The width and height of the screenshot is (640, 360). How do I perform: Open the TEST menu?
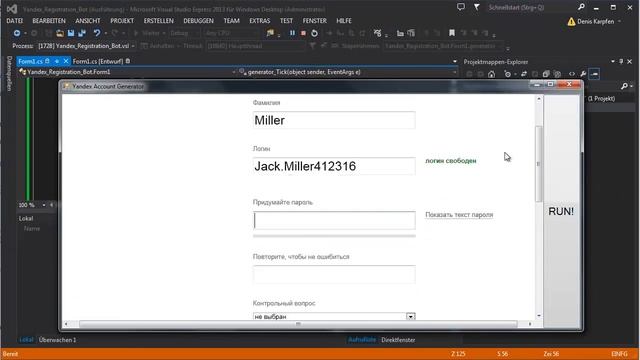[286, 21]
